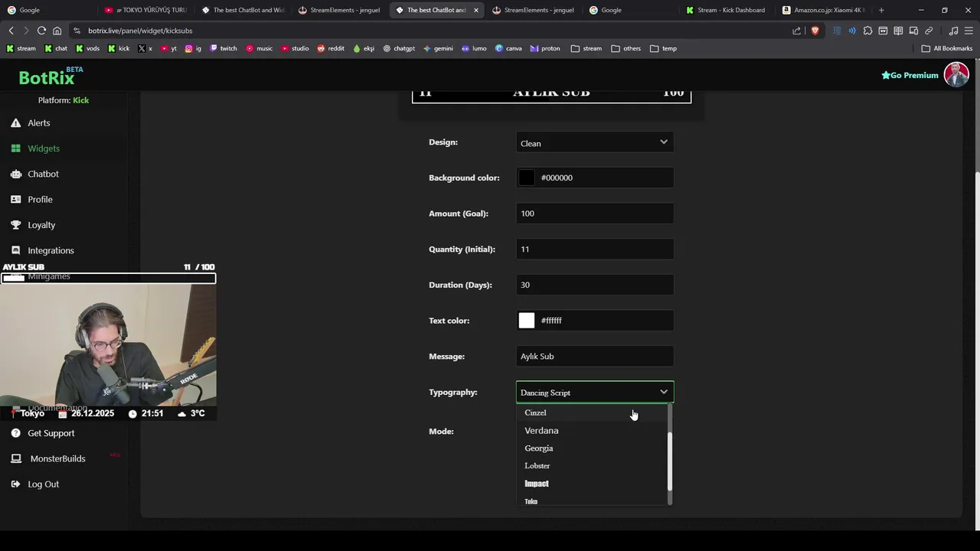
Task: Click the white Text color swatch
Action: (527, 321)
